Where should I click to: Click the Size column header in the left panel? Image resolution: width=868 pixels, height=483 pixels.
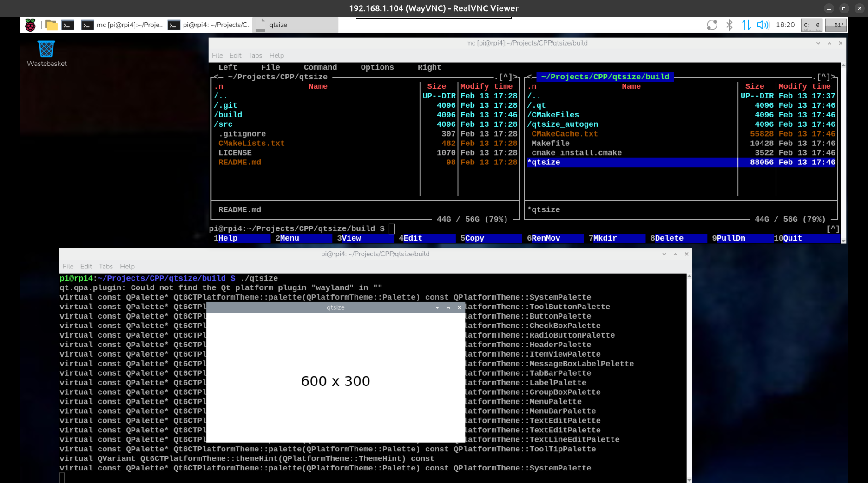[x=436, y=86]
